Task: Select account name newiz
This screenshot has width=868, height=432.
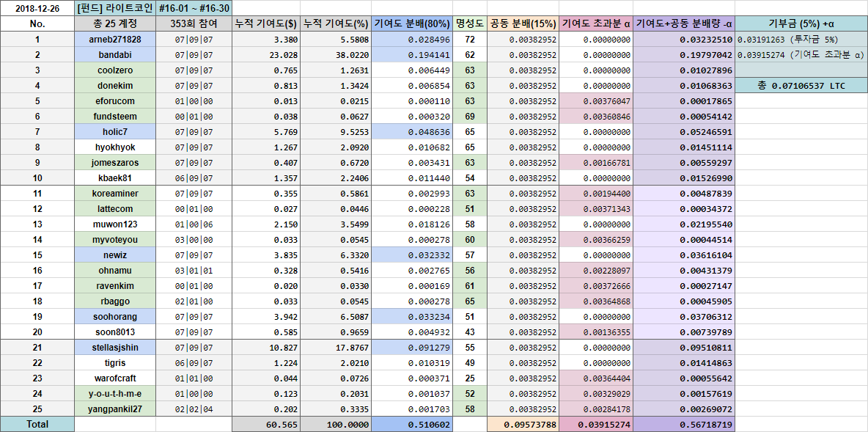Action: 115,255
